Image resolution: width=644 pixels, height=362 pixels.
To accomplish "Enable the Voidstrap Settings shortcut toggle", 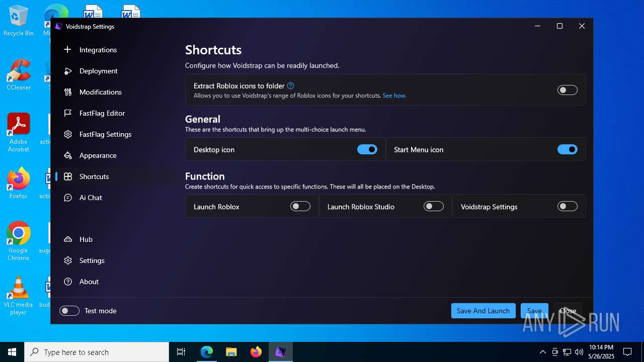I will [568, 206].
